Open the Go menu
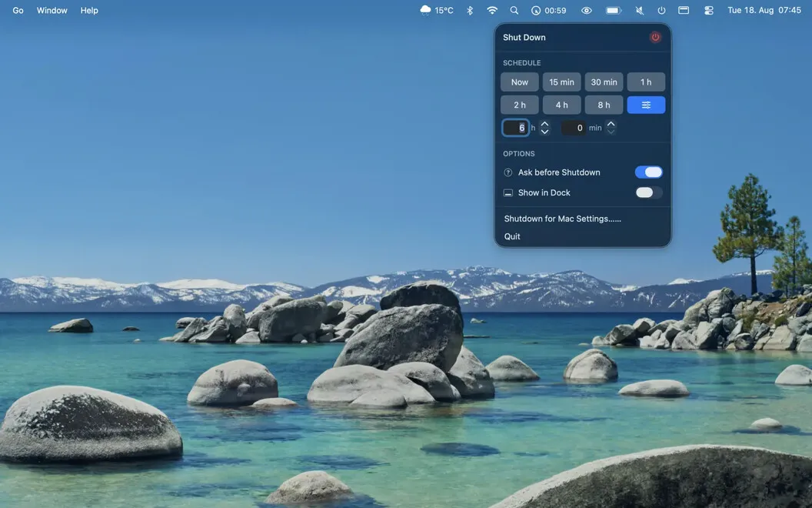This screenshot has width=812, height=508. 18,10
